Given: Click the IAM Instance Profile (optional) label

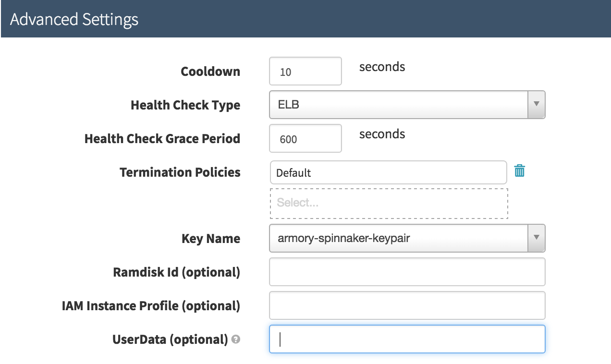Looking at the screenshot, I should coord(151,305).
